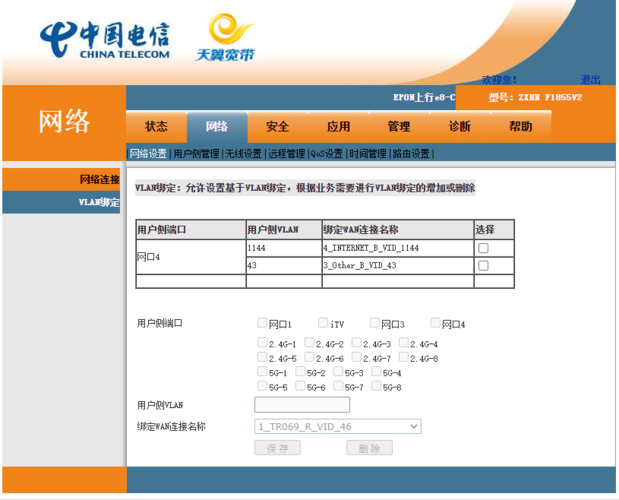
Task: Toggle the 5G-1 checkbox
Action: (x=262, y=371)
